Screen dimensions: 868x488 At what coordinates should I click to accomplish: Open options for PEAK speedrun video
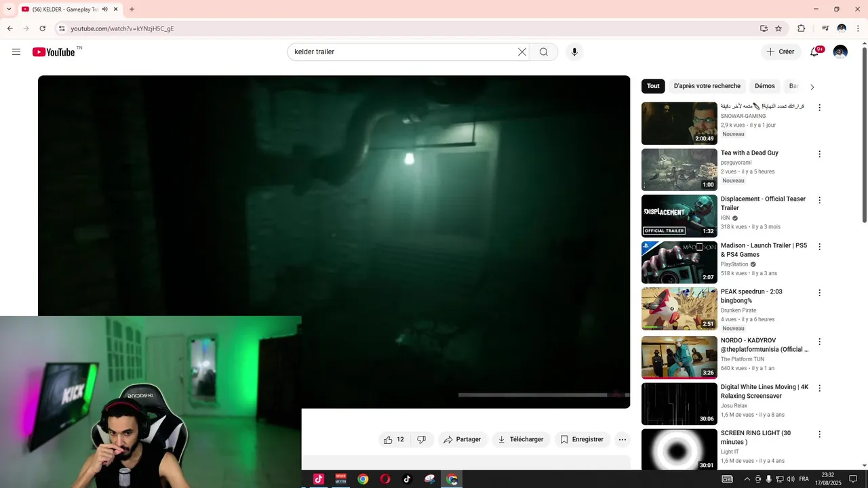point(819,293)
